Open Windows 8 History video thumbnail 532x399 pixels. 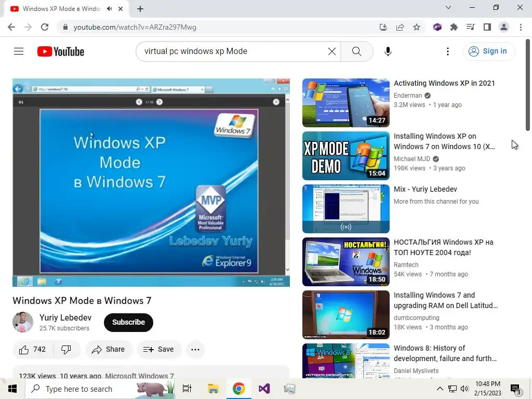click(x=345, y=361)
